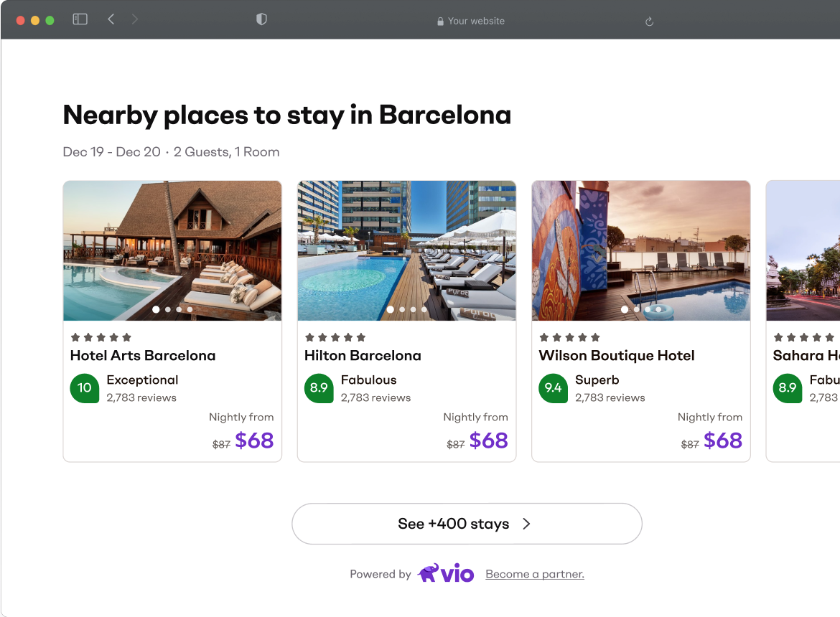Click the Hotel Arts Barcelona pool photo
The image size is (840, 617).
pos(172,250)
